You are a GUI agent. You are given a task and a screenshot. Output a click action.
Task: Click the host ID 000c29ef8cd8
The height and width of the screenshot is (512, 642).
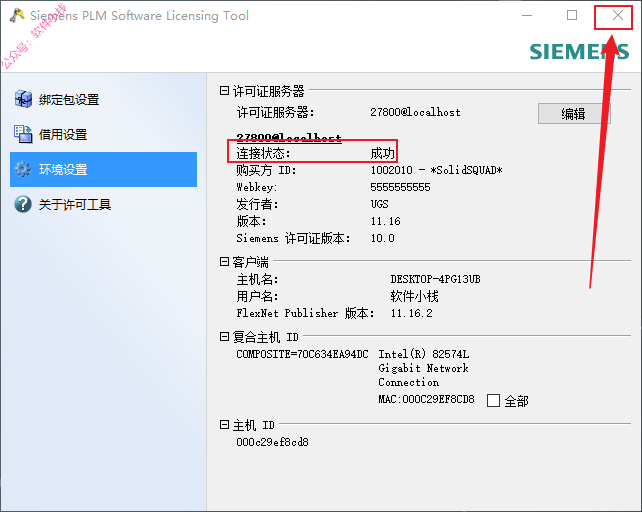click(x=272, y=442)
